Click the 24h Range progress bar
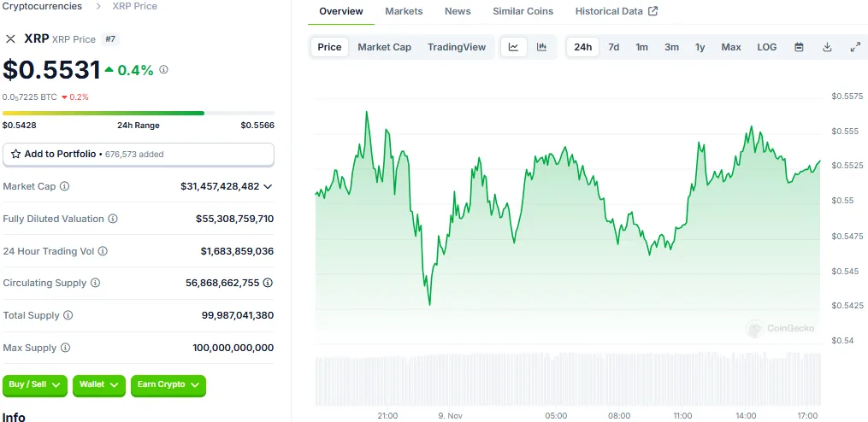868x422 pixels. (139, 113)
